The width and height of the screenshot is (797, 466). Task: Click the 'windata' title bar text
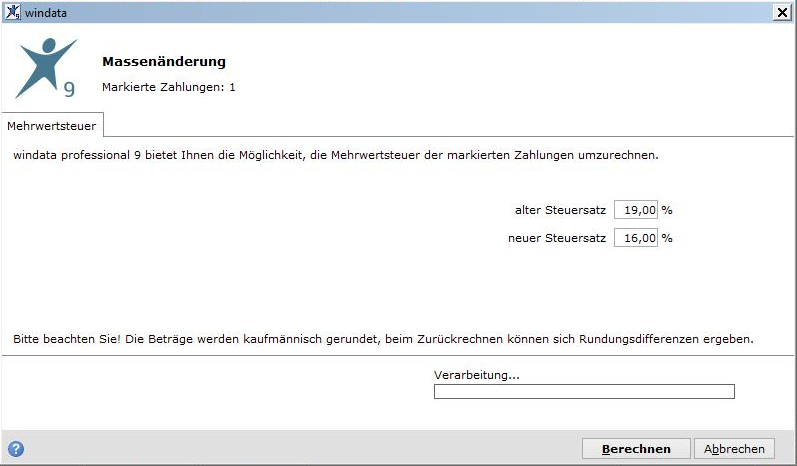pos(46,13)
